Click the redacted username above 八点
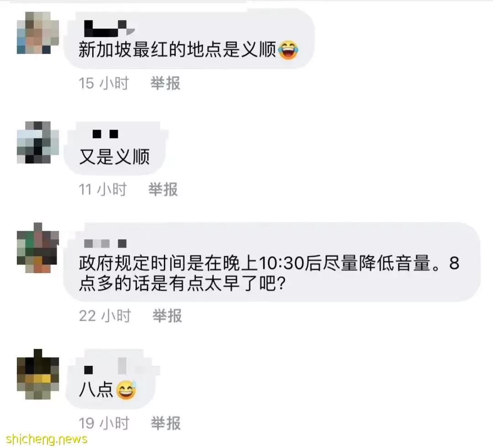493x448 pixels. point(105,366)
